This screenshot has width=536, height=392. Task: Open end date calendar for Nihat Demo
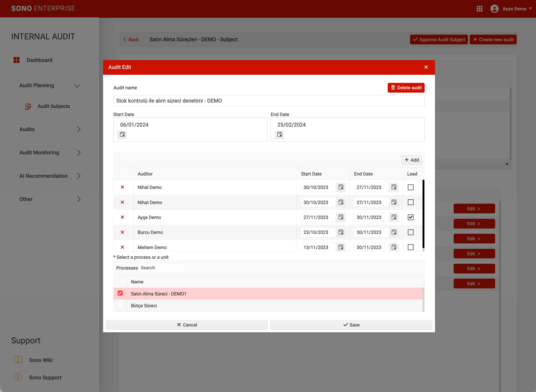click(x=394, y=202)
